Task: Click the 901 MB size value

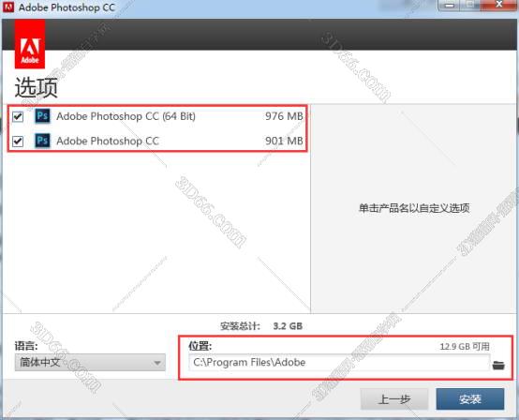Action: pos(284,142)
